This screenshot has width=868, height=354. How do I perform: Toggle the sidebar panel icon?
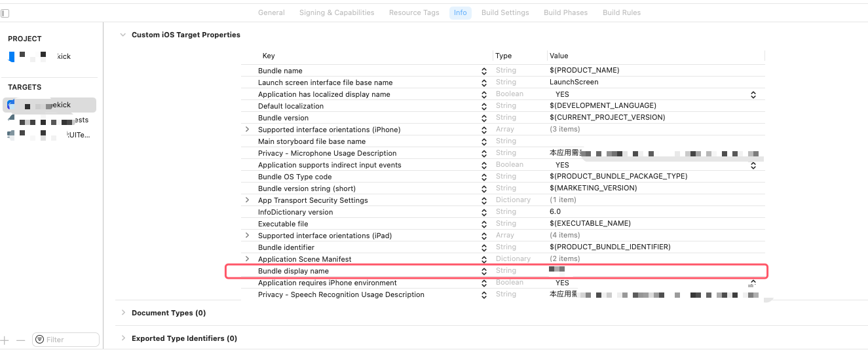tap(5, 13)
